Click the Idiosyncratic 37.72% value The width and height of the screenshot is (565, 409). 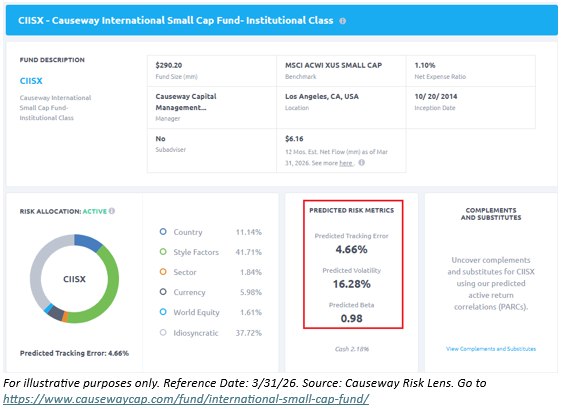[249, 333]
